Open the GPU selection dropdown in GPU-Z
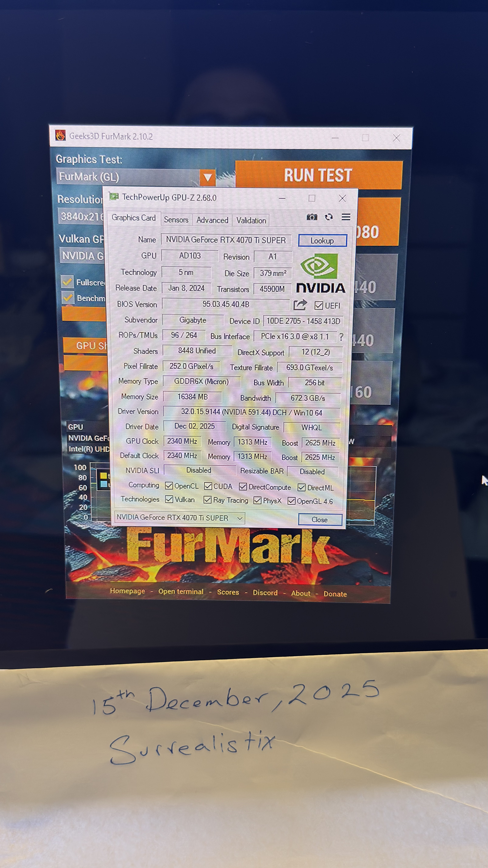Screen dimensions: 488x868 (x=180, y=518)
